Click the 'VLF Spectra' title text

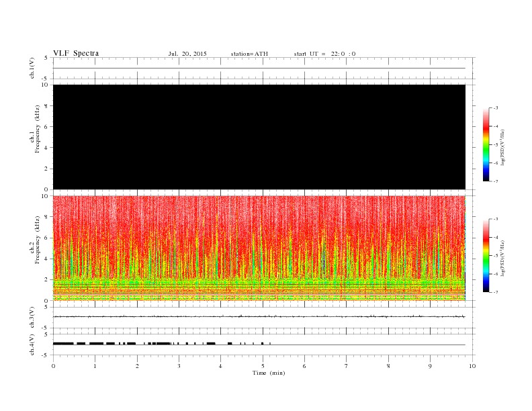tap(76, 53)
